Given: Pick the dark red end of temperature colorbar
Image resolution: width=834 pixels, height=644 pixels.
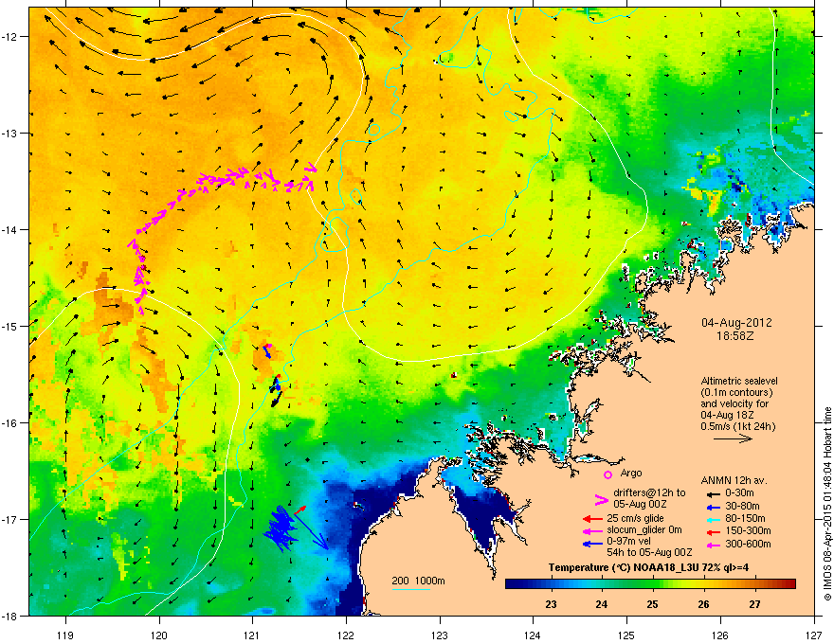Looking at the screenshot, I should 791,584.
